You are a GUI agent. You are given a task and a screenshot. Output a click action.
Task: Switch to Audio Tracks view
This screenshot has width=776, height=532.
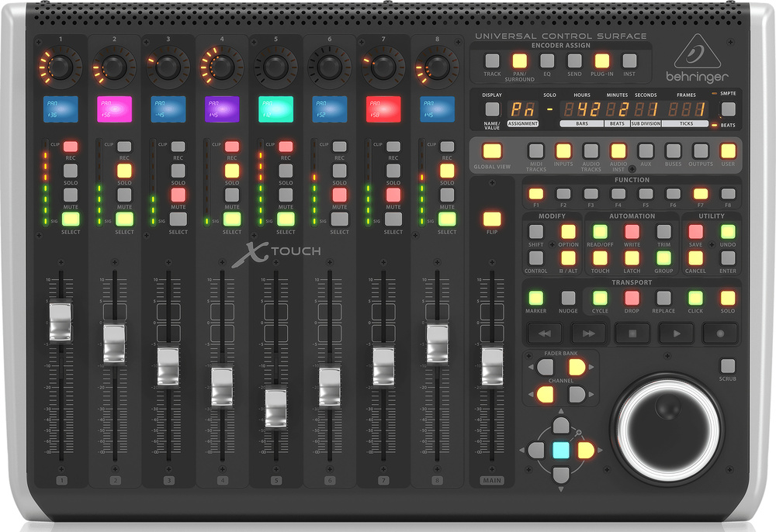[591, 151]
